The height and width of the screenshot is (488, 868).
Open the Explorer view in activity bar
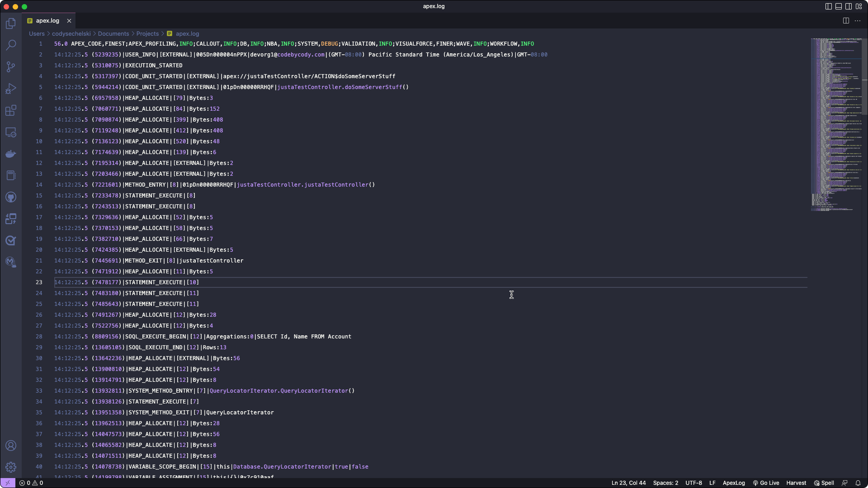coord(11,23)
